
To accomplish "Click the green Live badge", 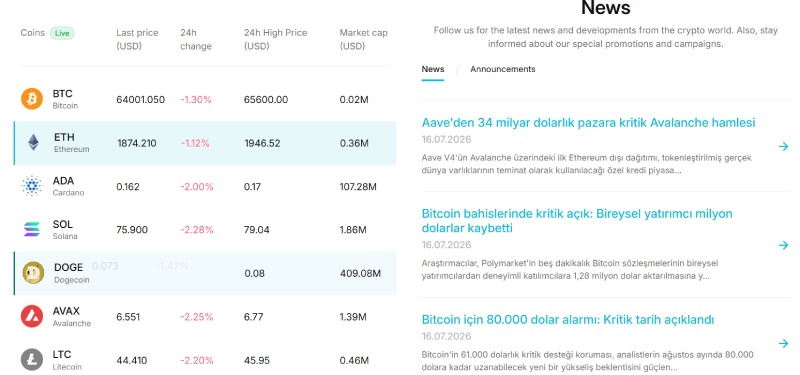I will pos(62,33).
